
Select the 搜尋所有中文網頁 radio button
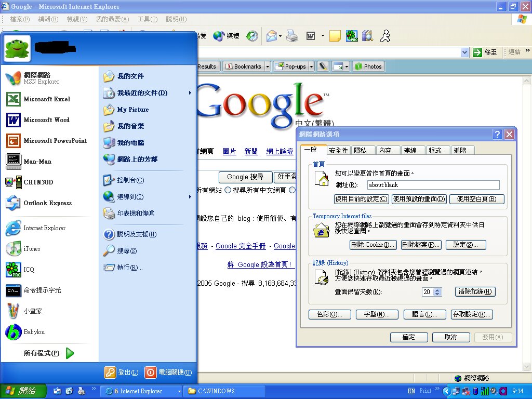point(228,190)
